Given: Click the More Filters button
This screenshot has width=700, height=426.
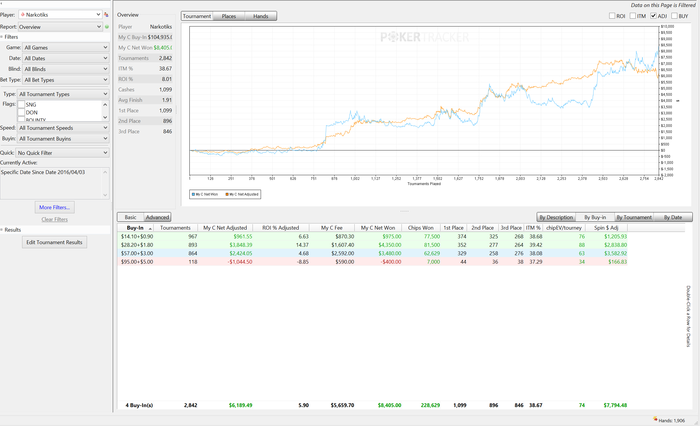Looking at the screenshot, I should point(54,207).
